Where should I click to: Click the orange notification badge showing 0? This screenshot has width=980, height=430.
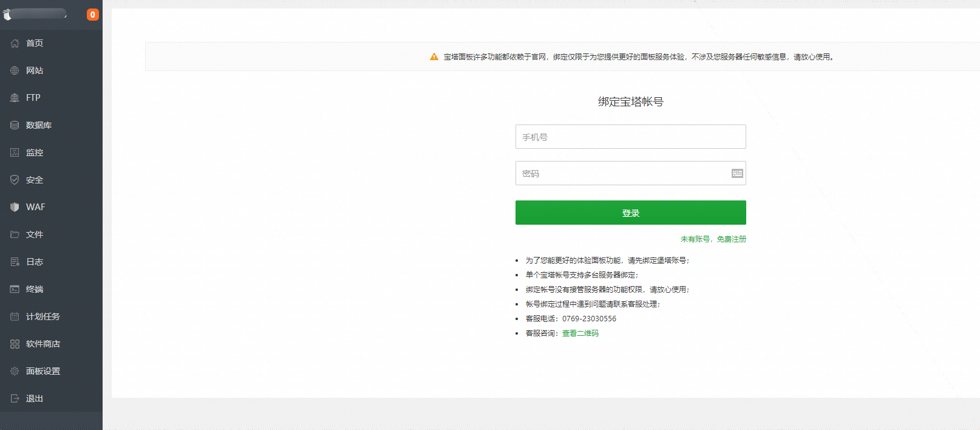coord(92,15)
